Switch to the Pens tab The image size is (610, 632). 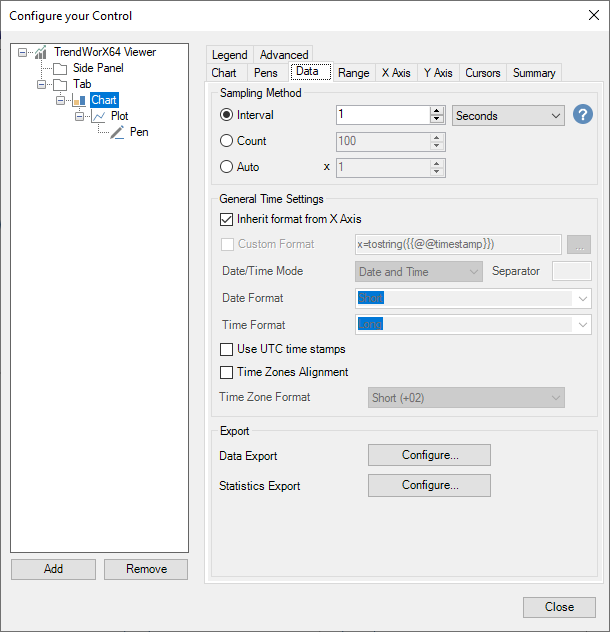coord(265,73)
